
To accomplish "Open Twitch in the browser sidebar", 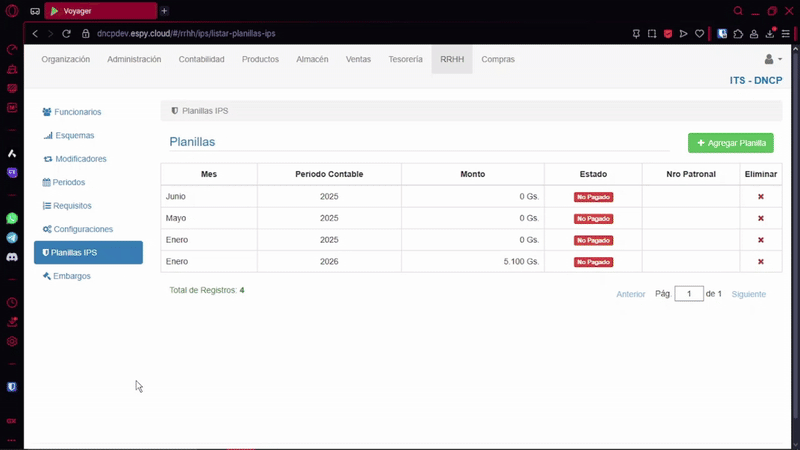I will pos(12,172).
